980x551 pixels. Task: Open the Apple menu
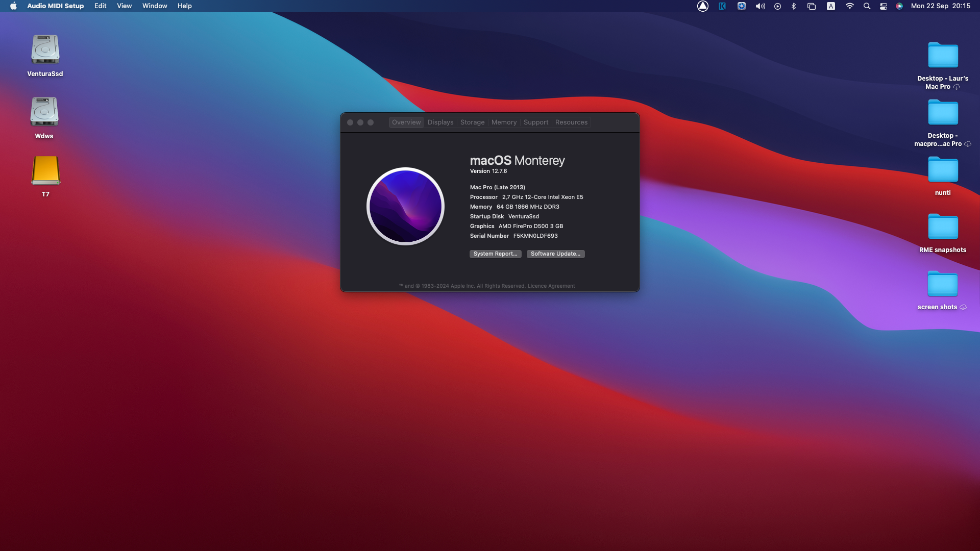[13, 6]
